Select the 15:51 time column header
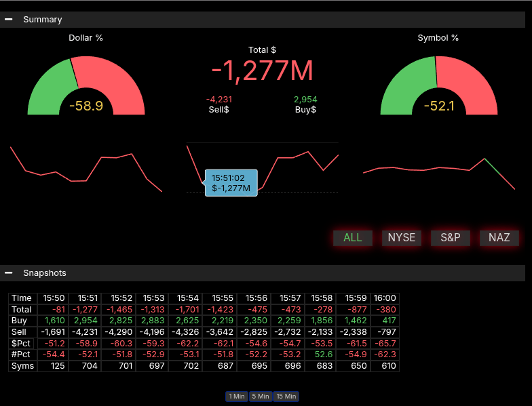The width and height of the screenshot is (532, 406). pyautogui.click(x=85, y=298)
